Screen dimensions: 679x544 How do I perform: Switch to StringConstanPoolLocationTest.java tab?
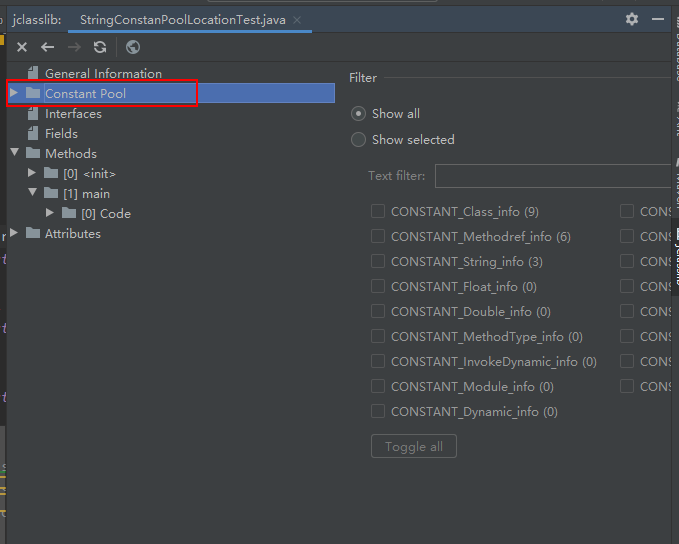click(x=182, y=20)
